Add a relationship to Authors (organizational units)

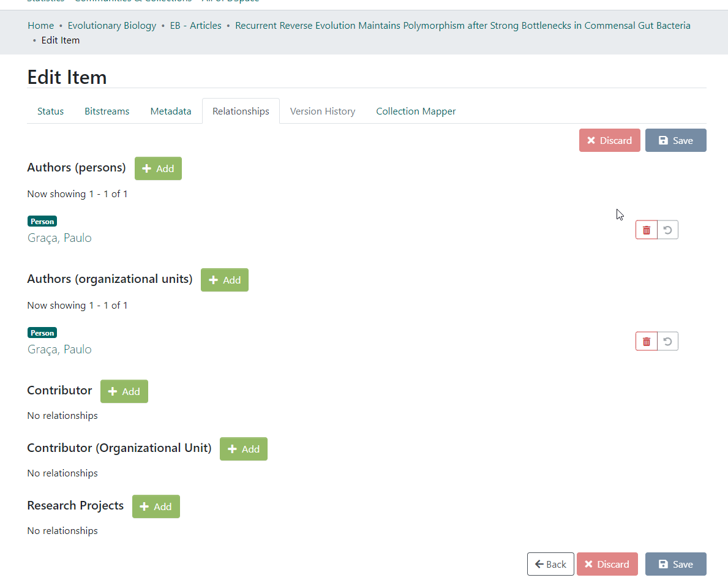(224, 280)
